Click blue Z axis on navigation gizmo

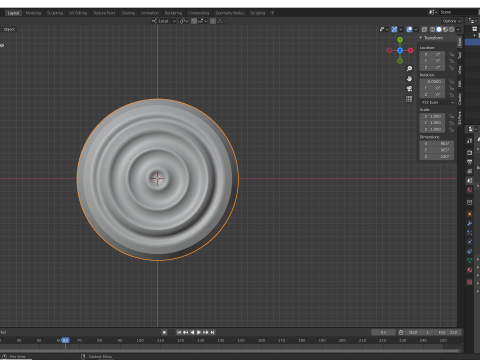pyautogui.click(x=400, y=50)
